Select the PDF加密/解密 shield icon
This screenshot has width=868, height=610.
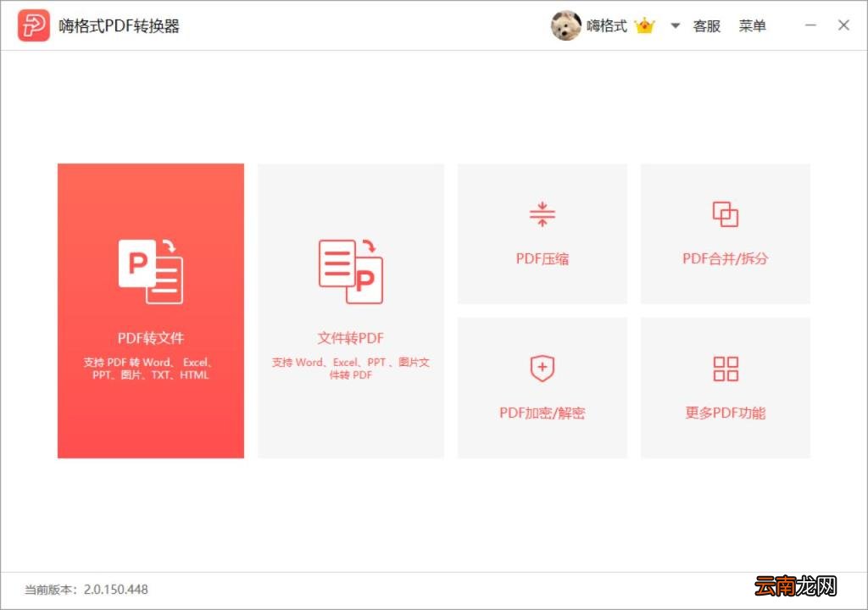point(542,368)
